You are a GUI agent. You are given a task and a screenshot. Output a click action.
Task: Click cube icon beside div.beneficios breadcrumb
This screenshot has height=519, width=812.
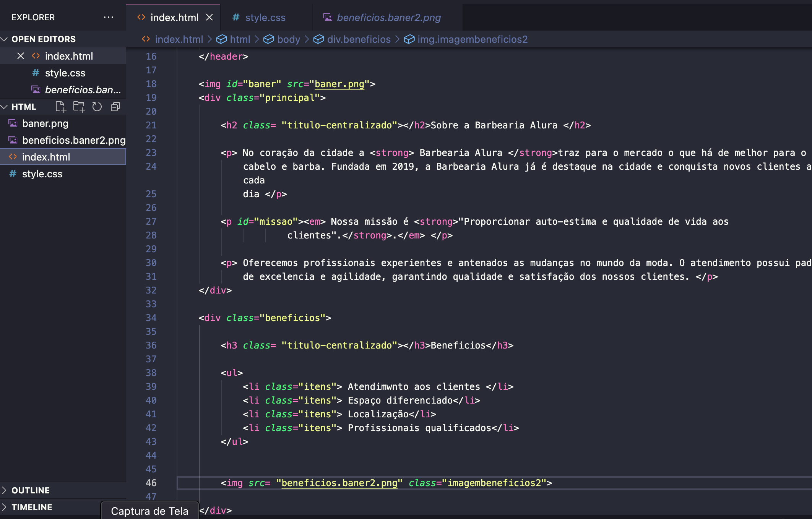pyautogui.click(x=318, y=39)
